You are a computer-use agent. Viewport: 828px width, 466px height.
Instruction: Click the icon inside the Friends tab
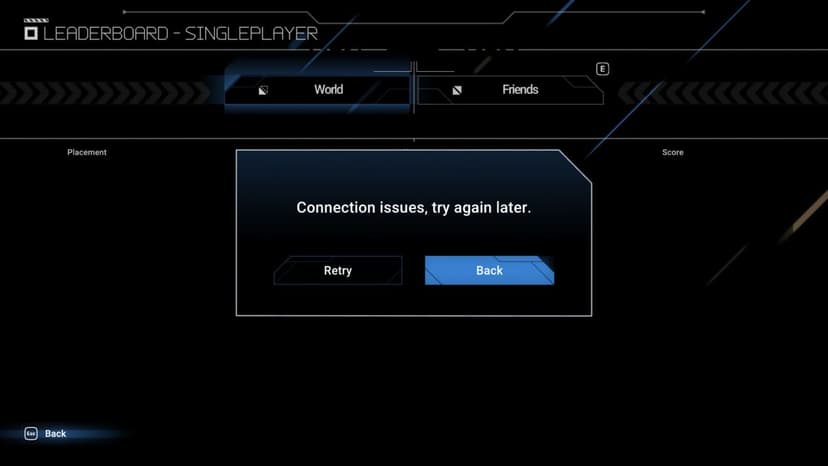457,90
